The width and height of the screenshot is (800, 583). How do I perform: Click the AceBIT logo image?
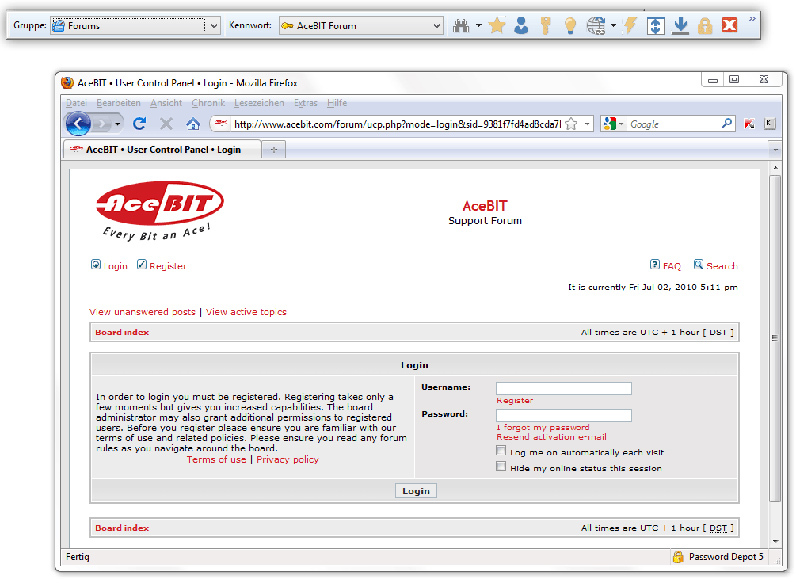coord(160,210)
